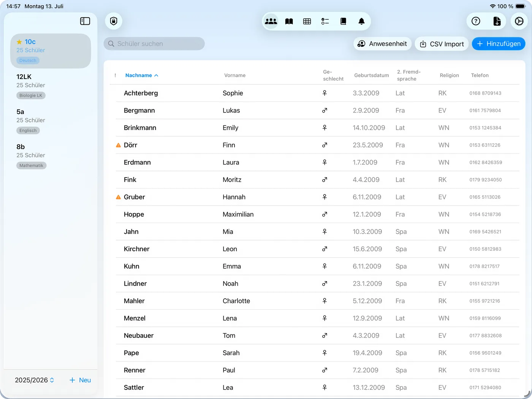532x399 pixels.
Task: Click the Englisch subject tag
Action: 28,130
